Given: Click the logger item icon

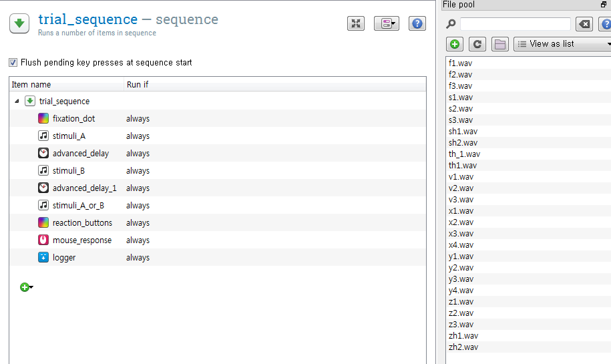Looking at the screenshot, I should [x=43, y=257].
